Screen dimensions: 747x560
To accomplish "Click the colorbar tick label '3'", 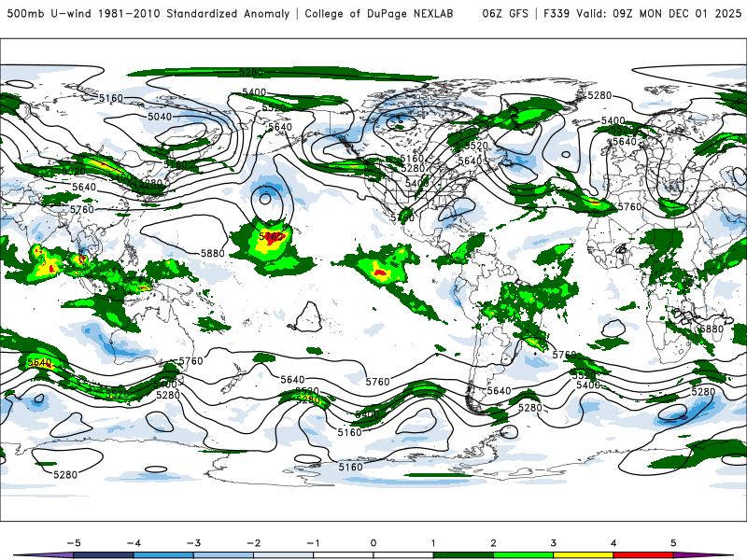I will [x=553, y=543].
